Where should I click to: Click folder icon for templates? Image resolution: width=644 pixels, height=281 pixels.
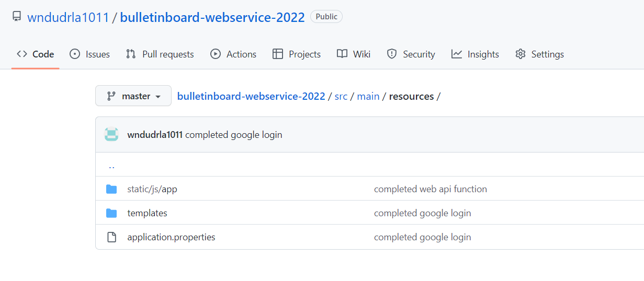[111, 213]
